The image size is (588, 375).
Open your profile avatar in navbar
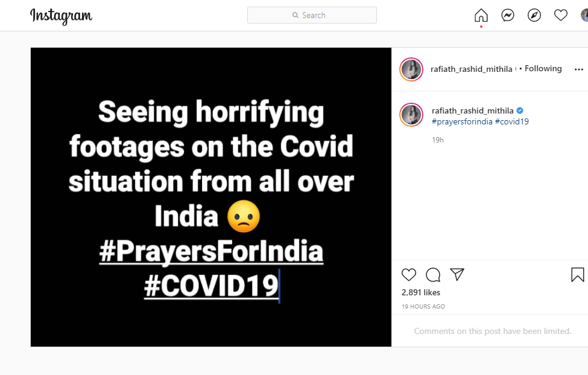(x=584, y=16)
